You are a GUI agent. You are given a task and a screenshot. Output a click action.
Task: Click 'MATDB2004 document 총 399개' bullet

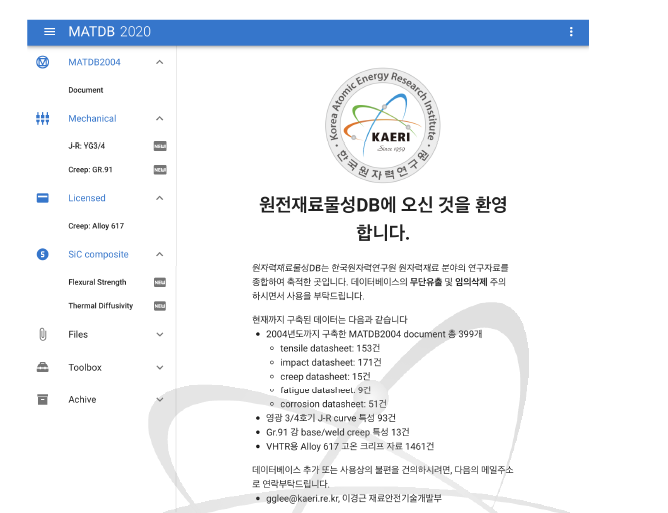tap(374, 334)
